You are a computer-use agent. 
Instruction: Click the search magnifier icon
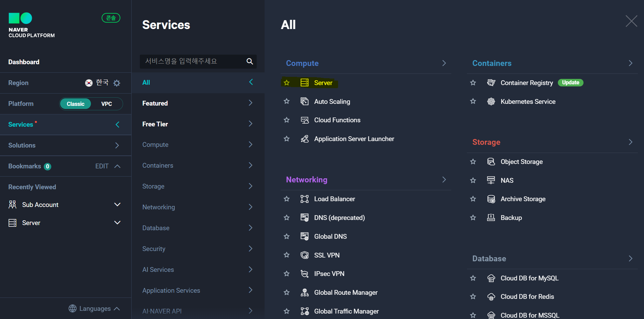pos(250,61)
